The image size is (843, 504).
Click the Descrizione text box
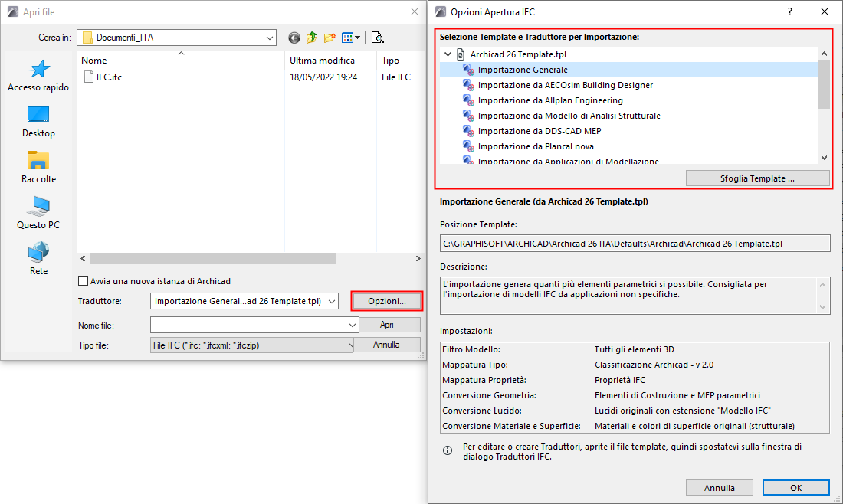(x=635, y=295)
